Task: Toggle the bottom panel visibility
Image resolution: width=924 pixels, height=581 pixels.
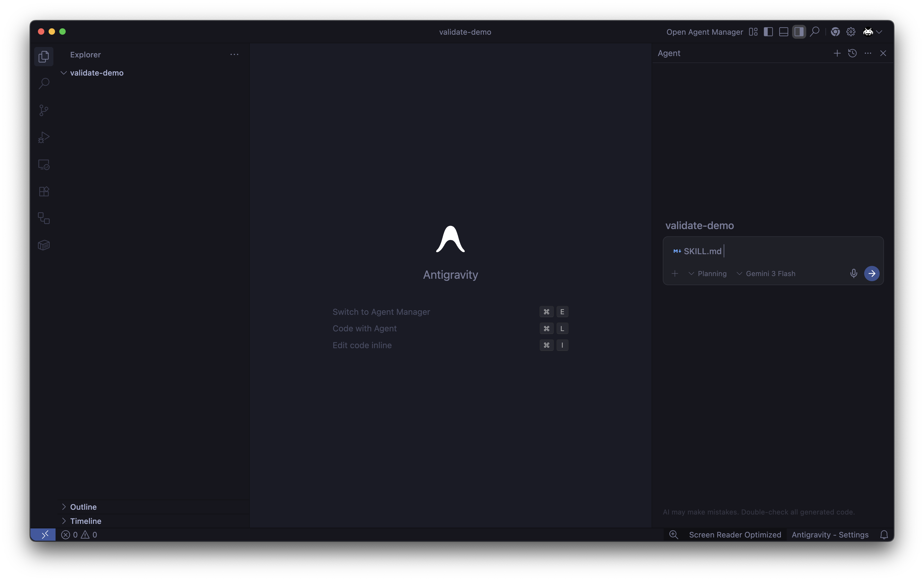Action: [784, 32]
